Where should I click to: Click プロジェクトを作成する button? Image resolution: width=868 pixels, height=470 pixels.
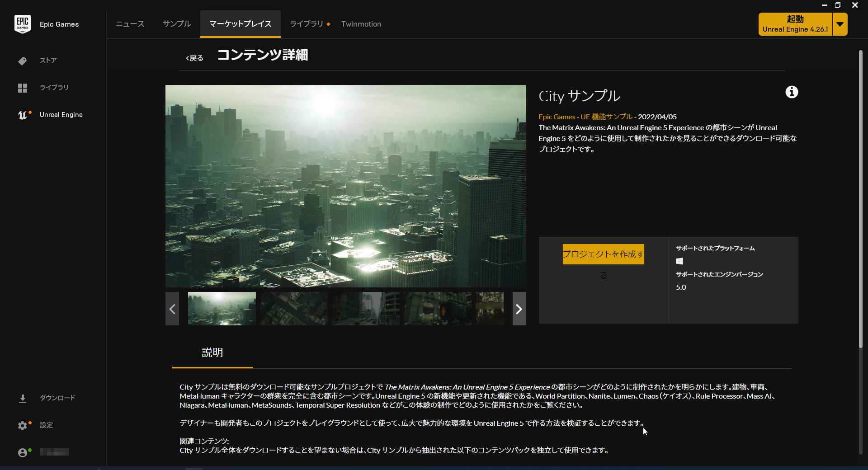tap(604, 254)
